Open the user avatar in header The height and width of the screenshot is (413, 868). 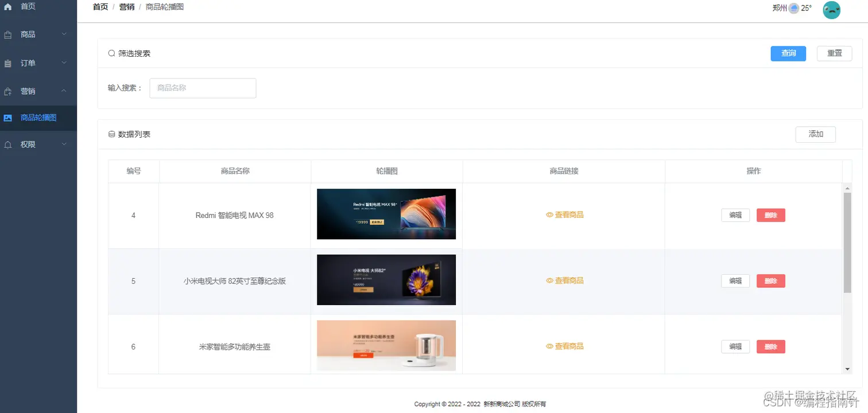pos(831,10)
